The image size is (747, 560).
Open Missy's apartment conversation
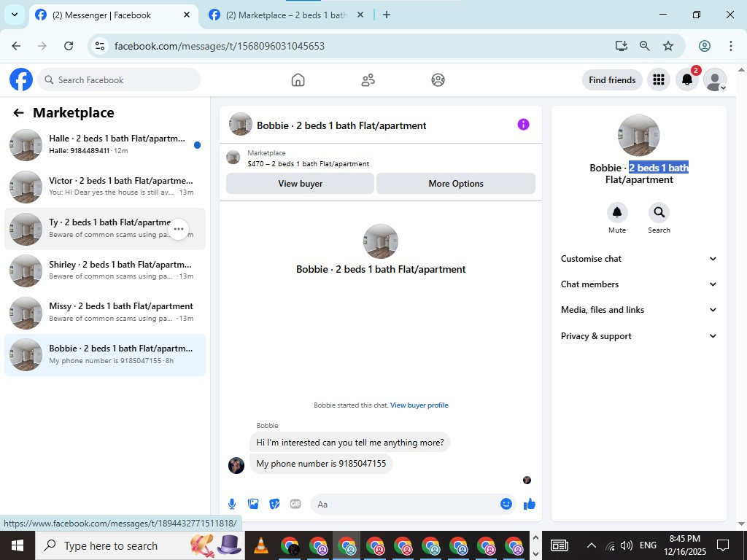105,312
